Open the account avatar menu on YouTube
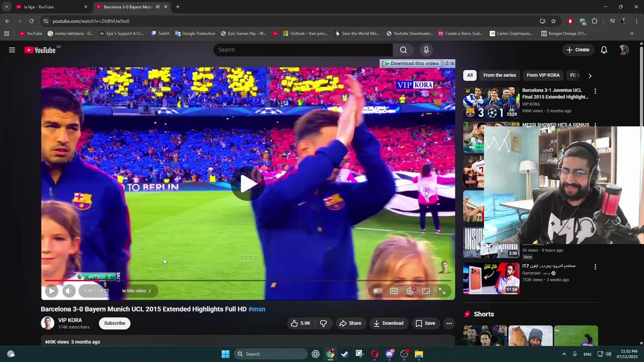This screenshot has width=644, height=362. coord(624,50)
